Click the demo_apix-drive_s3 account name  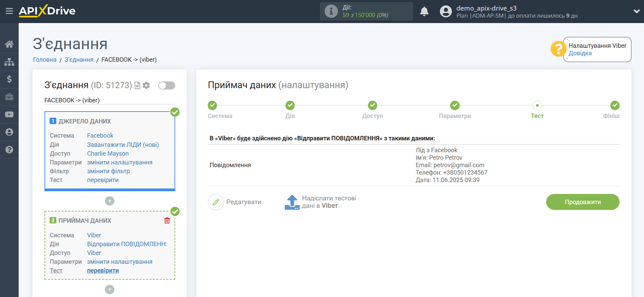pos(486,8)
